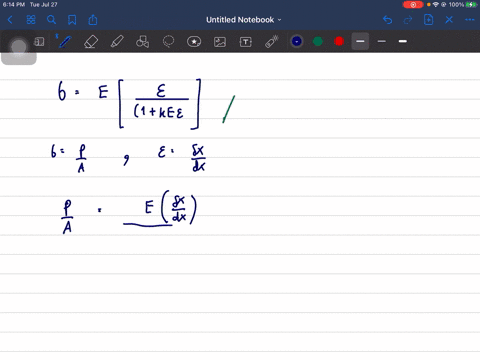Tap the Wi-Fi status icon

click(x=436, y=5)
